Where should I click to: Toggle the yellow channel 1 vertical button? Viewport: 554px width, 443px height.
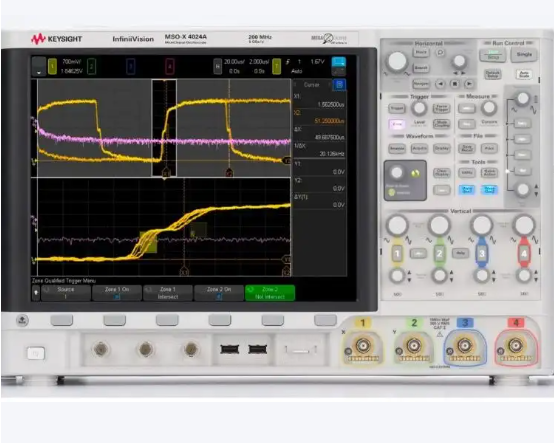point(397,254)
